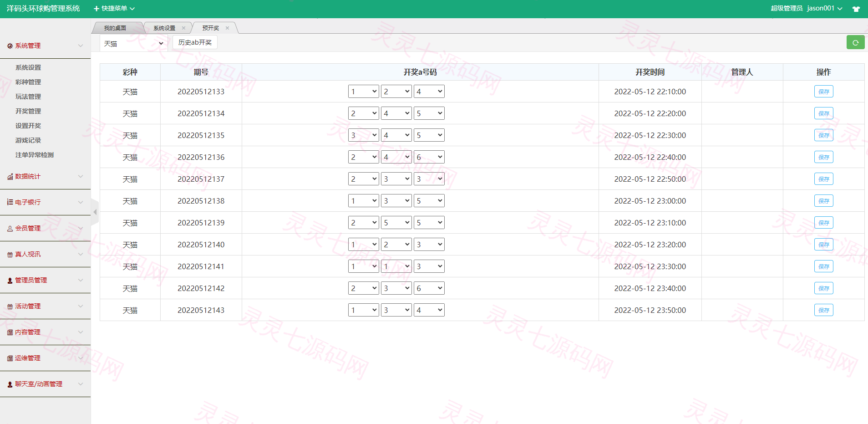This screenshot has width=868, height=424.
Task: Open 开奖管理 in the sidebar
Action: [28, 111]
